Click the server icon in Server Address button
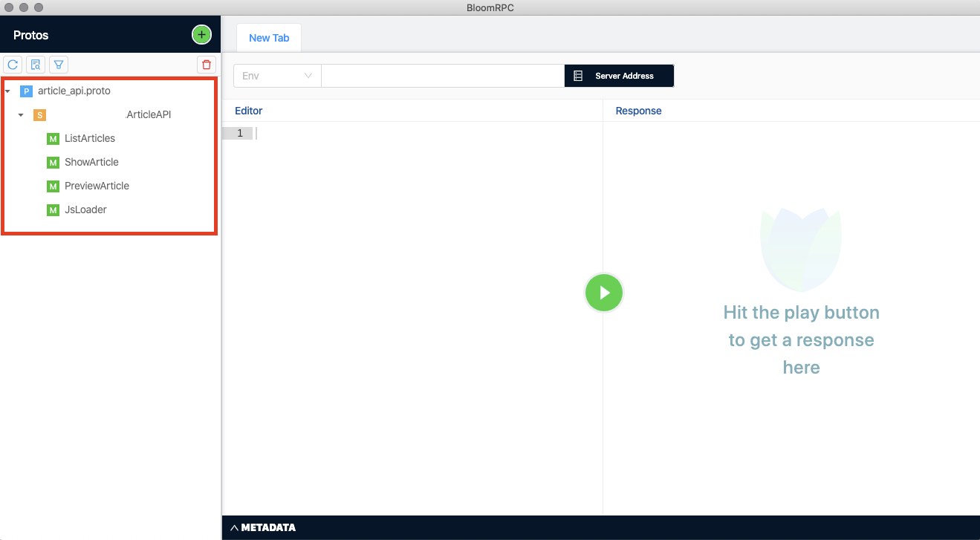This screenshot has width=980, height=540. pos(578,76)
